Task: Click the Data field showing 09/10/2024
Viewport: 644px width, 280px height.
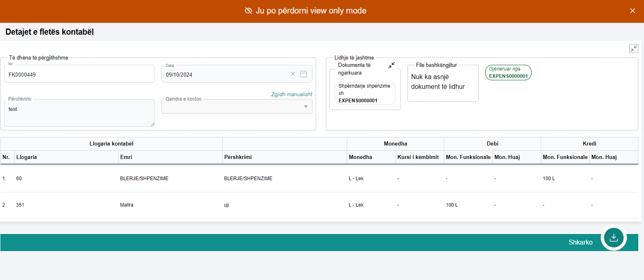Action: [224, 75]
